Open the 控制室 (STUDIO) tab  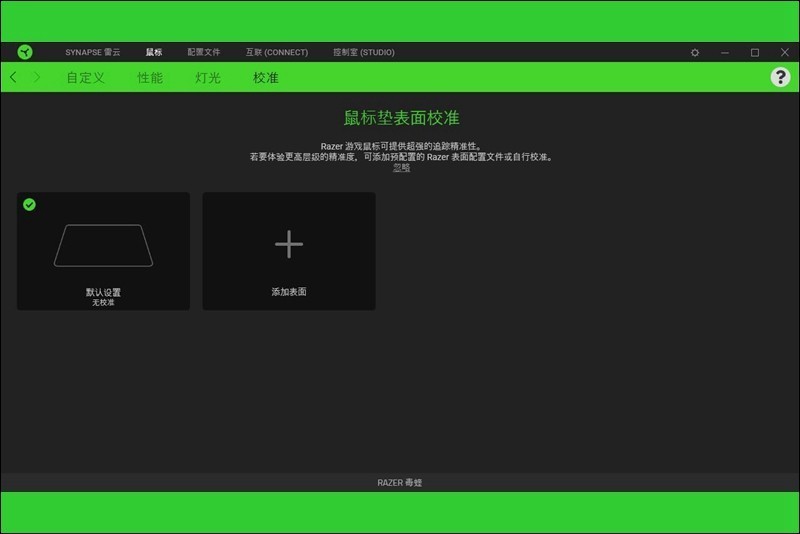tap(364, 52)
